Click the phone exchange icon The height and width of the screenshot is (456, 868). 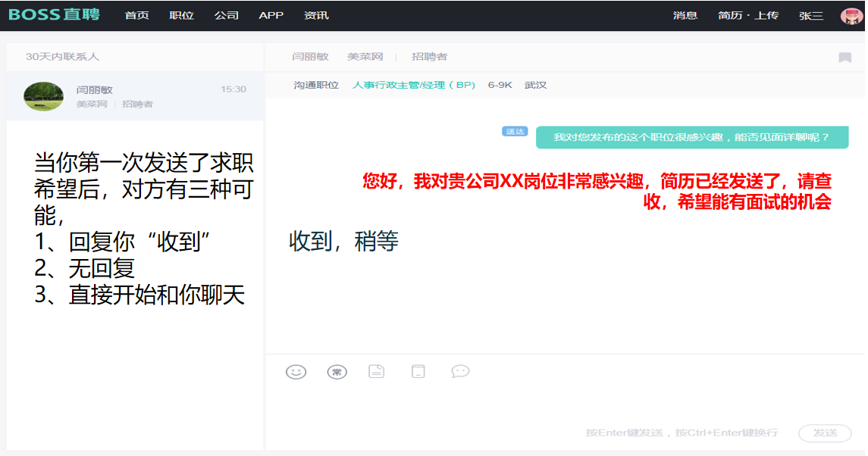point(418,371)
